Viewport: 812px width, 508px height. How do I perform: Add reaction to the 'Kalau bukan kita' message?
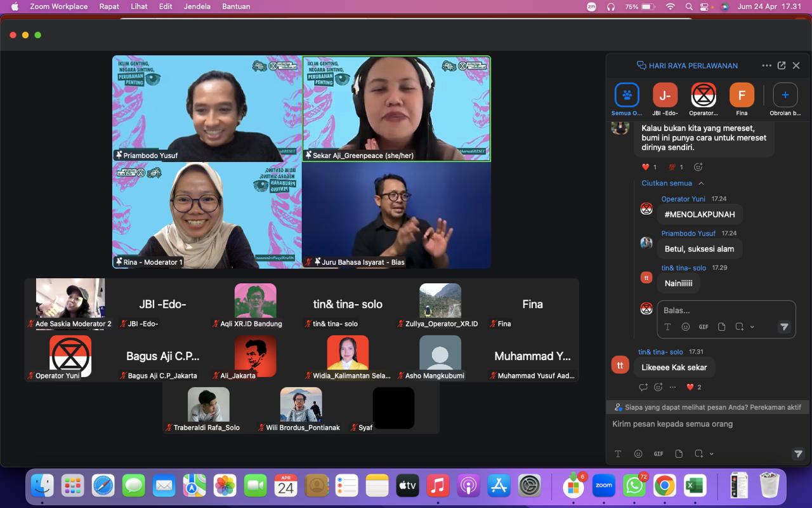[698, 167]
